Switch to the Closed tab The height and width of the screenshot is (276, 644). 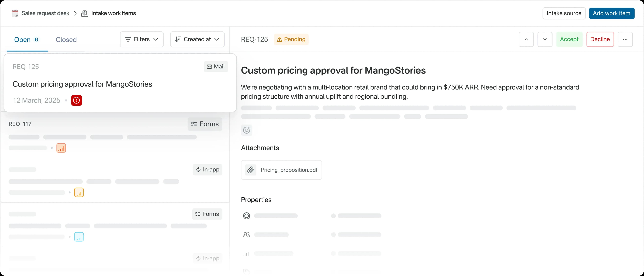(66, 39)
